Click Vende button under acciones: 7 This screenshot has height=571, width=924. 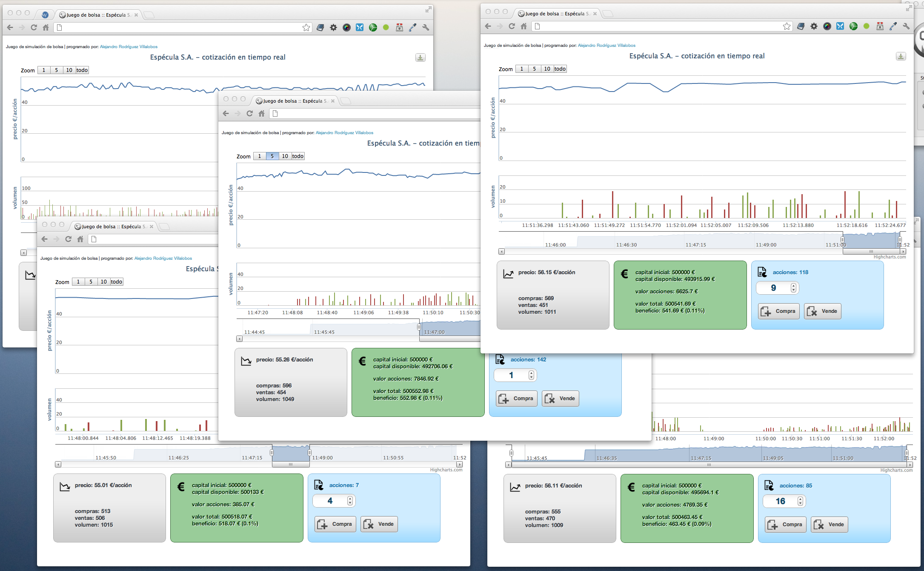pos(379,524)
